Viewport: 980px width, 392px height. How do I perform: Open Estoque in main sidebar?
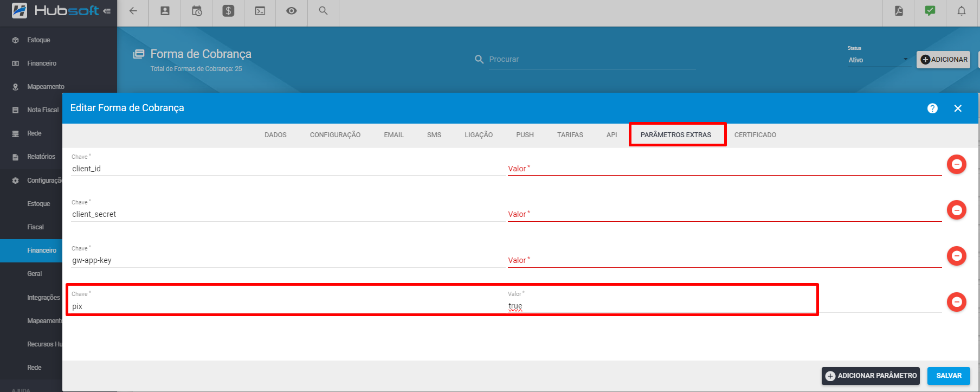coord(38,40)
